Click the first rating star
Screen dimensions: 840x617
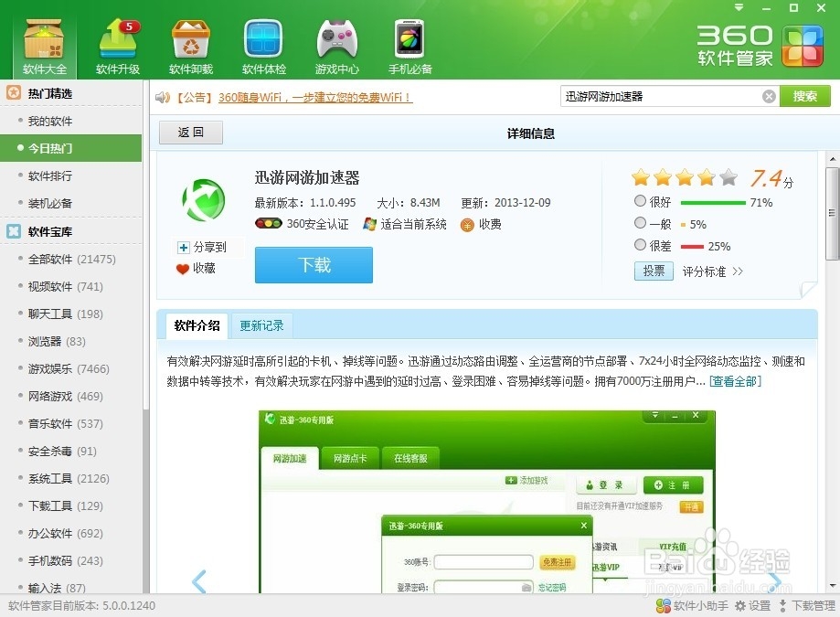click(641, 177)
